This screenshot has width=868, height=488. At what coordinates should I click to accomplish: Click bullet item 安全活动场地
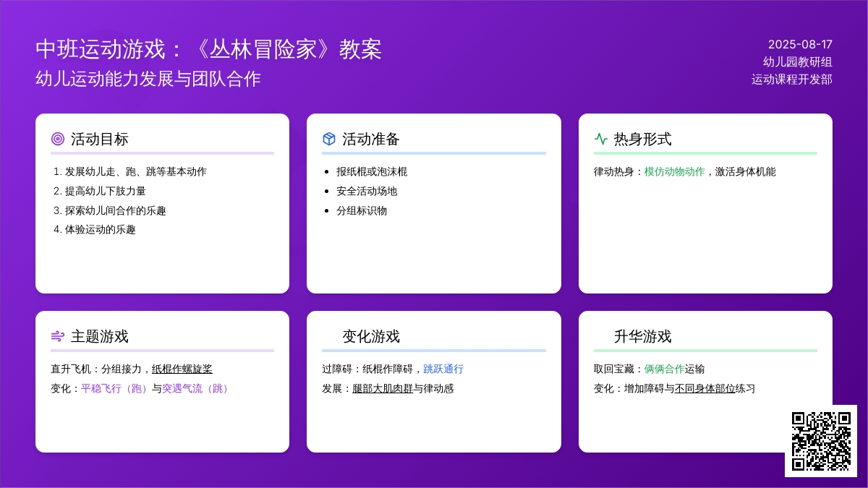click(367, 191)
